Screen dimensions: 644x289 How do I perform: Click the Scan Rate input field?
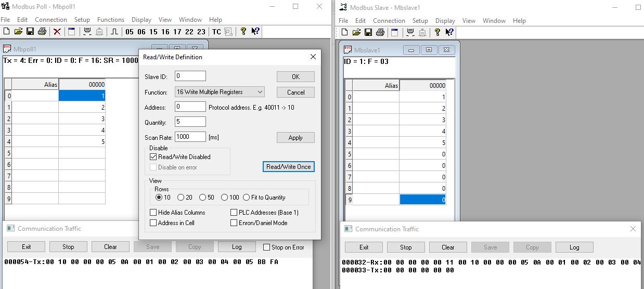190,137
